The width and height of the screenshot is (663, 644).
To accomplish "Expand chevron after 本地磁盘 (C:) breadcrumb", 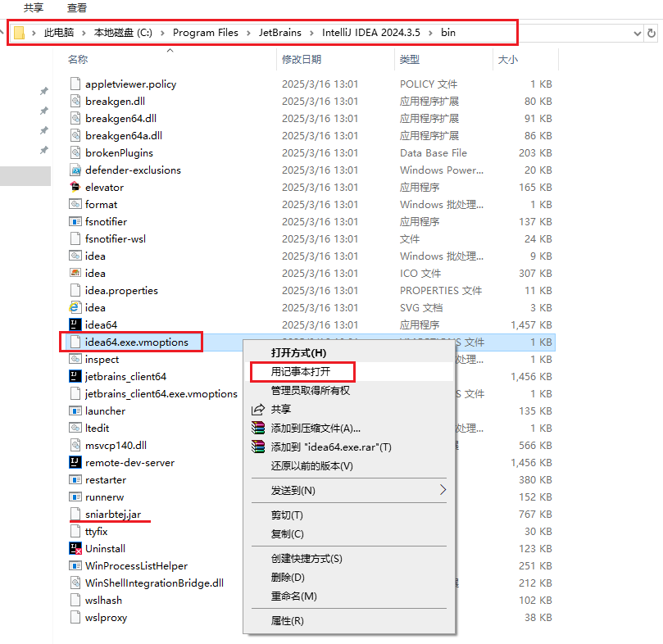I will [162, 33].
